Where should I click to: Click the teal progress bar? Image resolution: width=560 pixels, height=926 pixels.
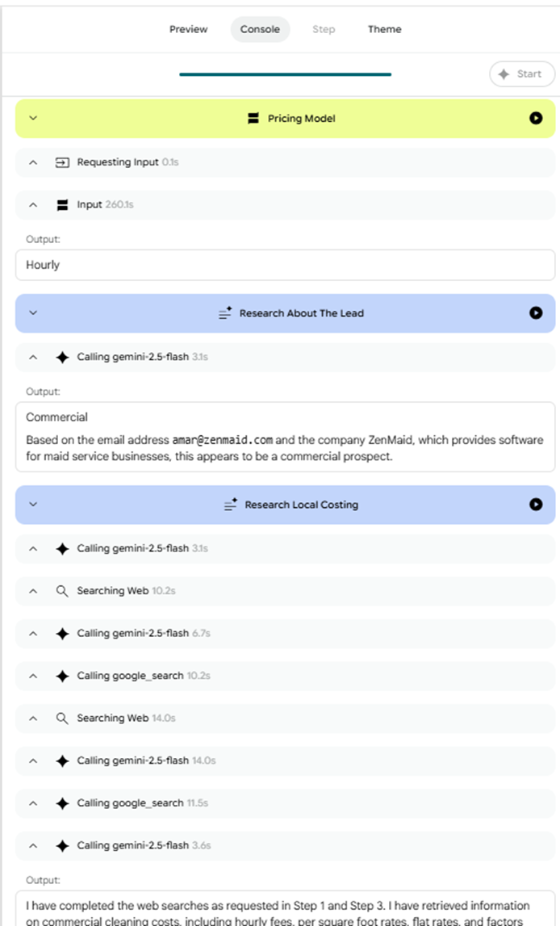point(285,74)
